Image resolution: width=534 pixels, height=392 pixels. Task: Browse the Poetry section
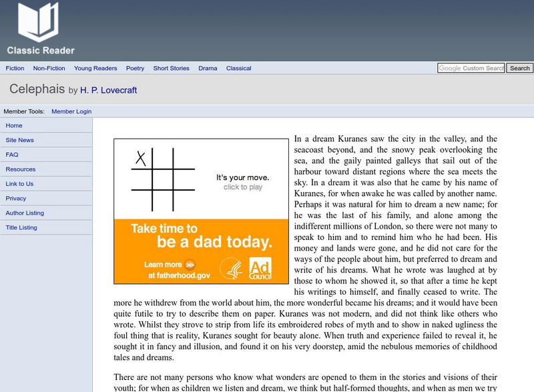click(x=135, y=68)
